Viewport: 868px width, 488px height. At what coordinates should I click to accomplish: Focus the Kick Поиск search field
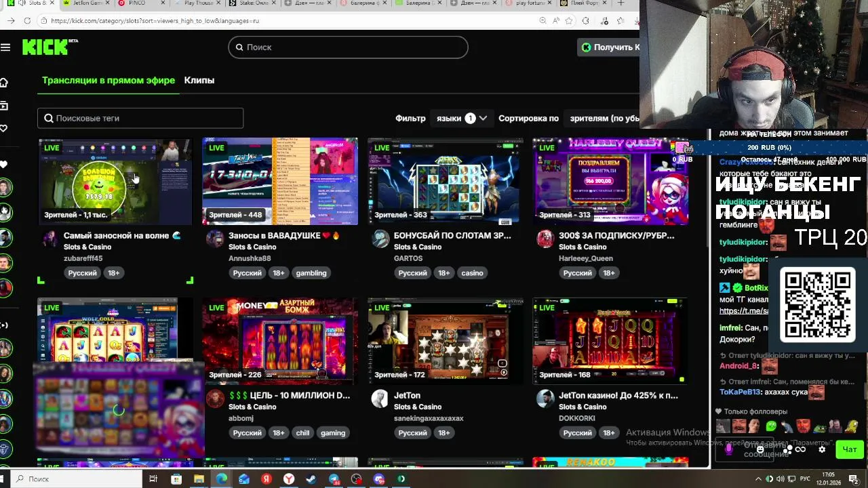(349, 47)
